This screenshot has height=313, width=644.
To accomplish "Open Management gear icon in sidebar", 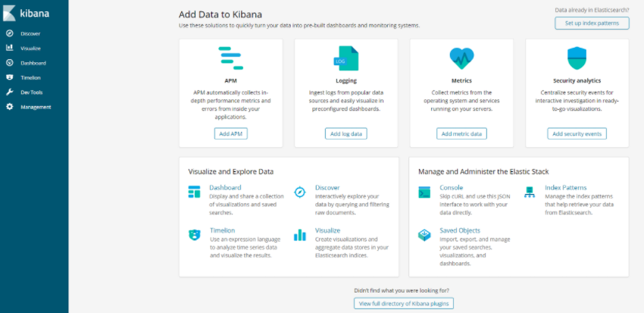I will tap(9, 107).
